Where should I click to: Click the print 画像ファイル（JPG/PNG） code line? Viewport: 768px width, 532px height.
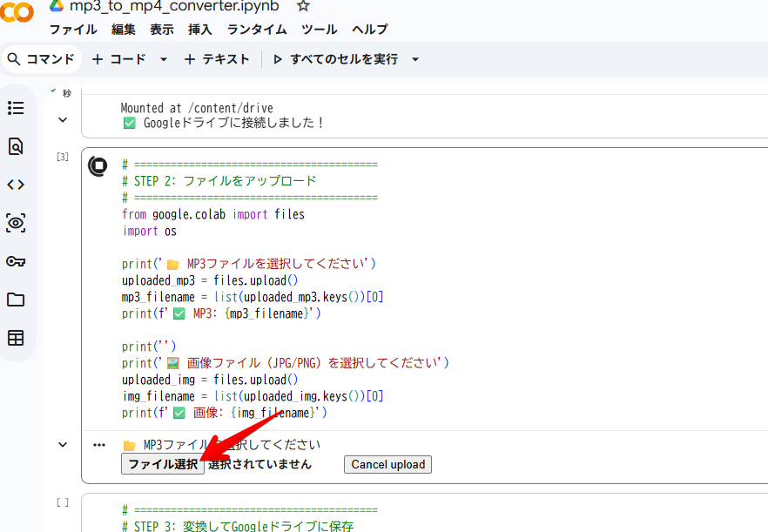point(285,363)
